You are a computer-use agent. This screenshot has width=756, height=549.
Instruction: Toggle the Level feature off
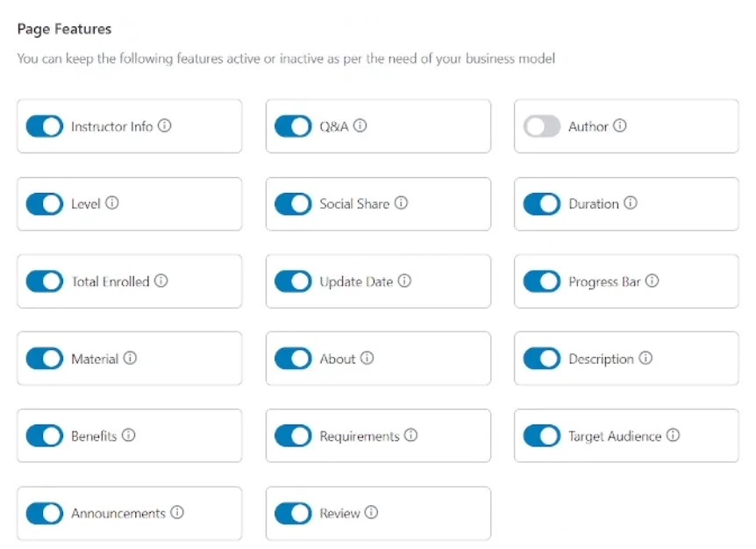(44, 203)
